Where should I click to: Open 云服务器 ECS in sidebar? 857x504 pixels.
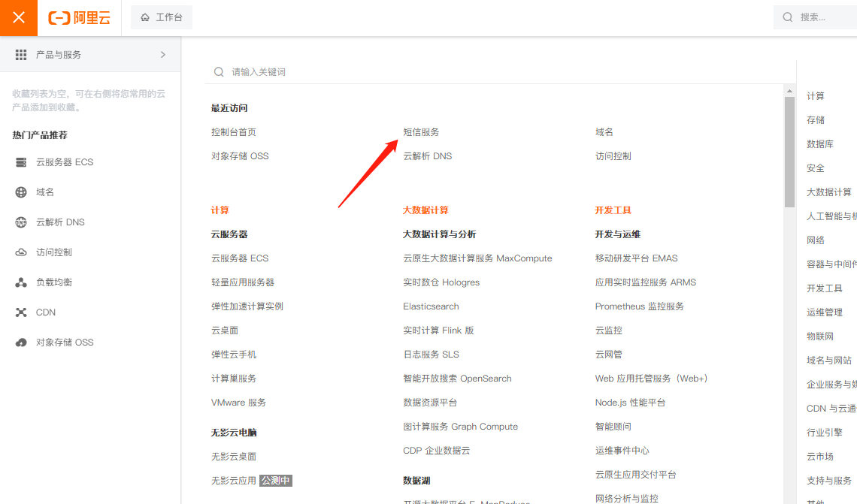point(65,162)
